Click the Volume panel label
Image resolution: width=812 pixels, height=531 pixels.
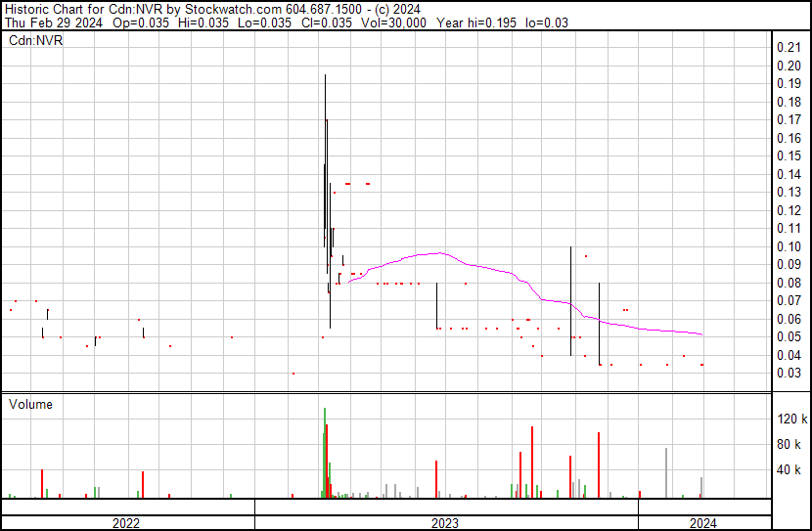[x=30, y=404]
